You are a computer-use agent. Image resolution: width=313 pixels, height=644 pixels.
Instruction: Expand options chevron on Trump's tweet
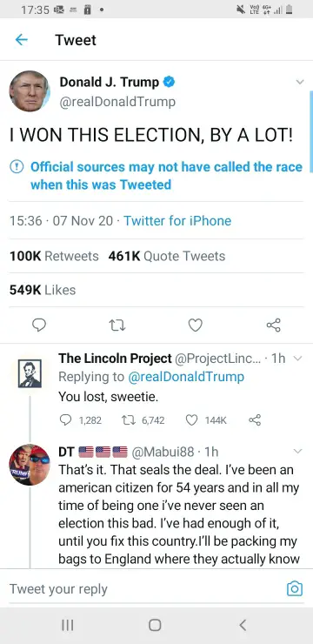(300, 82)
